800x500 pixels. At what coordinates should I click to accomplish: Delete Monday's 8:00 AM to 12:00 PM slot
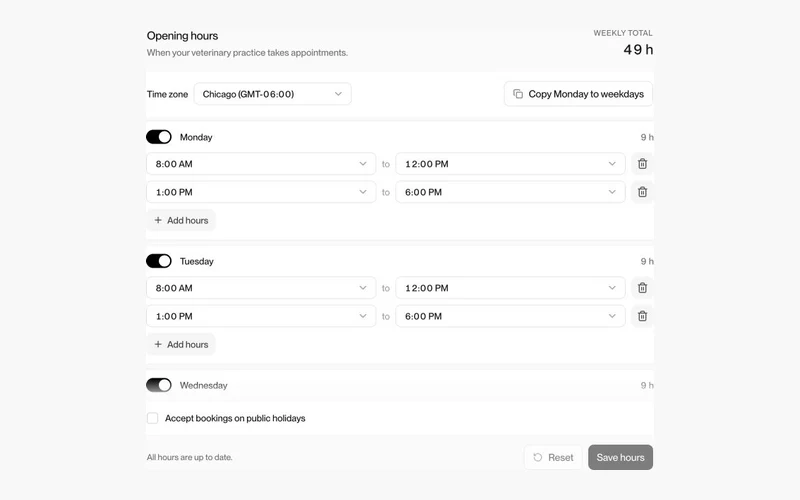pos(642,164)
